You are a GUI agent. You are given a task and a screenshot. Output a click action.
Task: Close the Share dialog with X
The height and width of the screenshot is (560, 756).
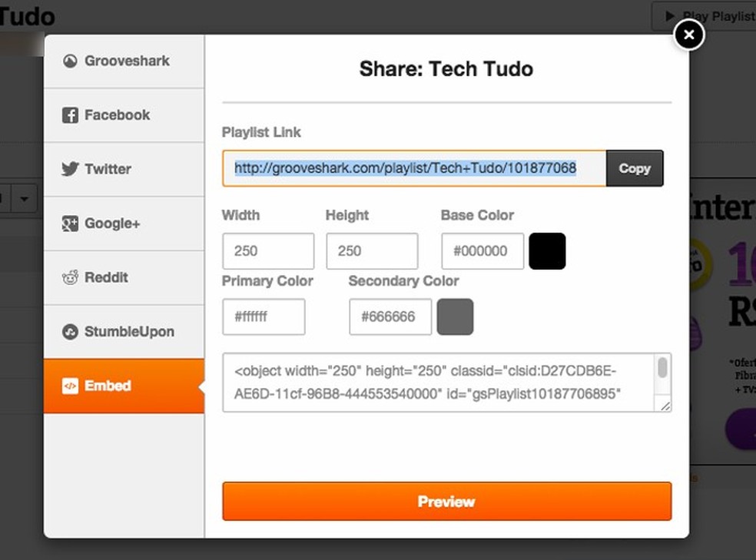click(688, 35)
